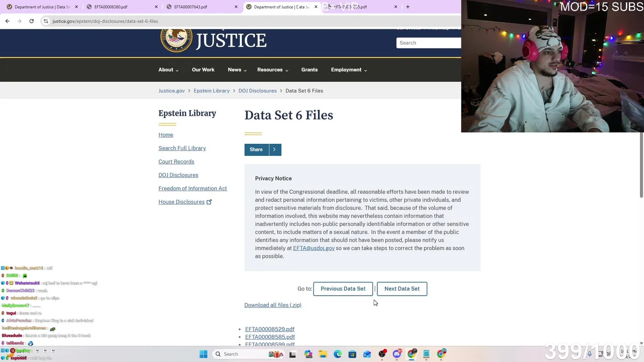This screenshot has height=362, width=644.
Task: Go to Previous Data Set
Action: 343,289
